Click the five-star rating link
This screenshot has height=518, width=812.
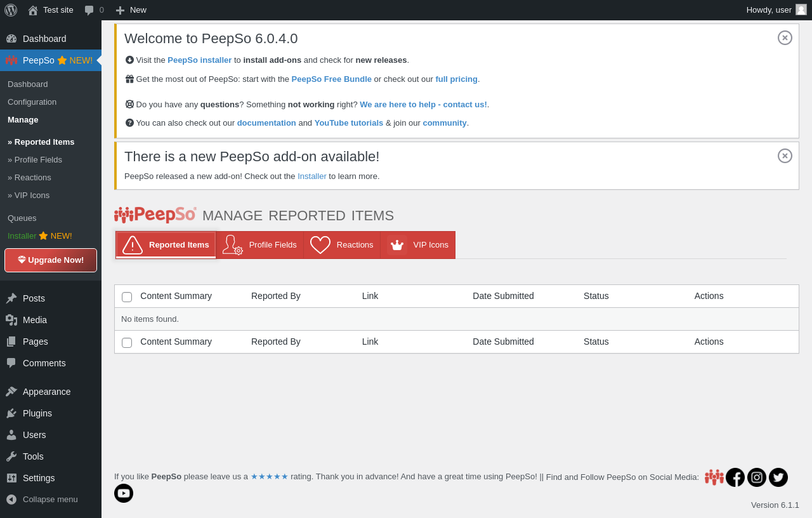pyautogui.click(x=270, y=477)
